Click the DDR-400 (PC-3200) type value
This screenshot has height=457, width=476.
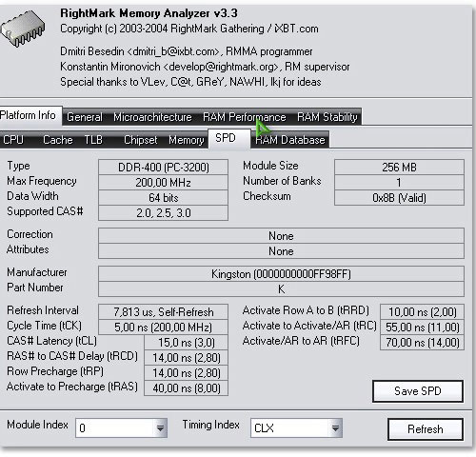click(164, 167)
